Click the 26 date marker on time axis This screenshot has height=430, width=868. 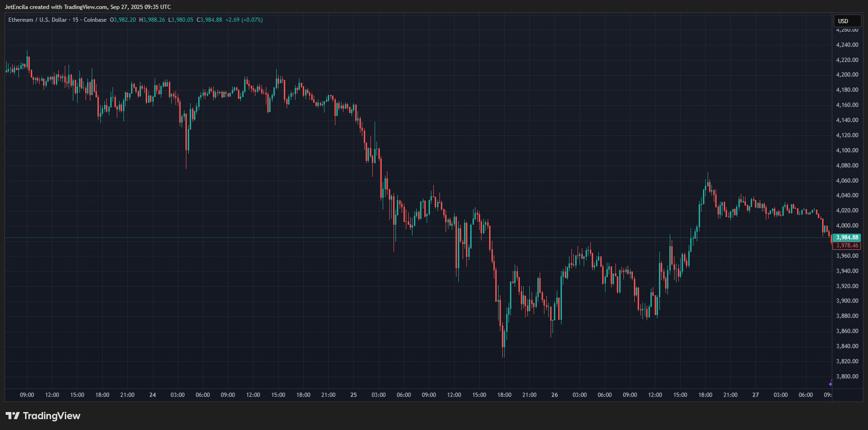point(554,395)
